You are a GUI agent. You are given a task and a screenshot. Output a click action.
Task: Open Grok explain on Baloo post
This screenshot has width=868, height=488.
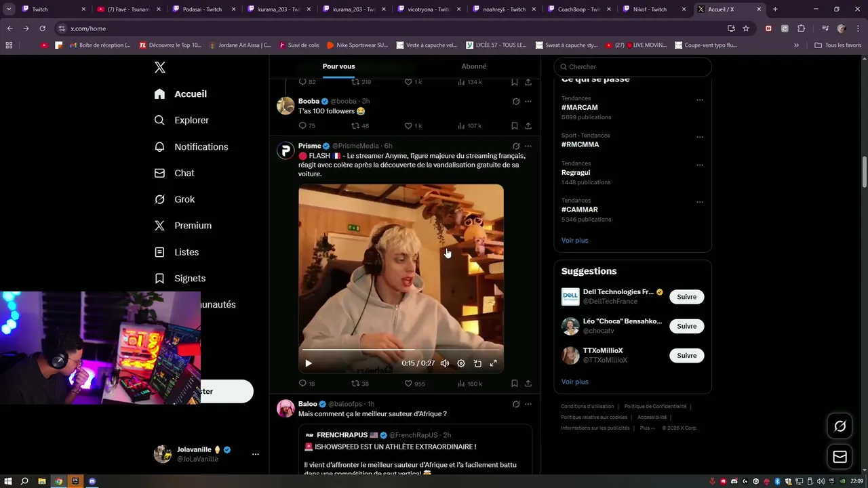click(x=516, y=404)
